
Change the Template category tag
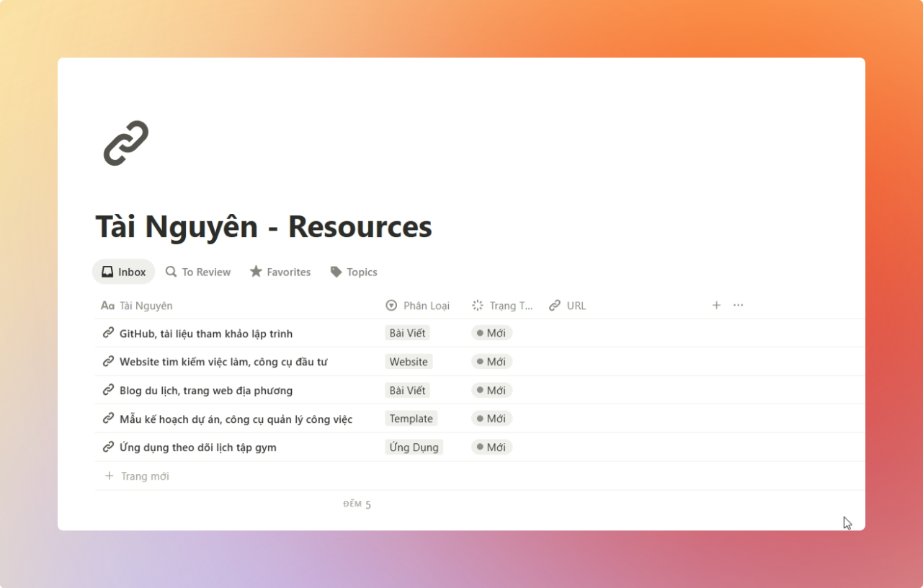click(411, 419)
